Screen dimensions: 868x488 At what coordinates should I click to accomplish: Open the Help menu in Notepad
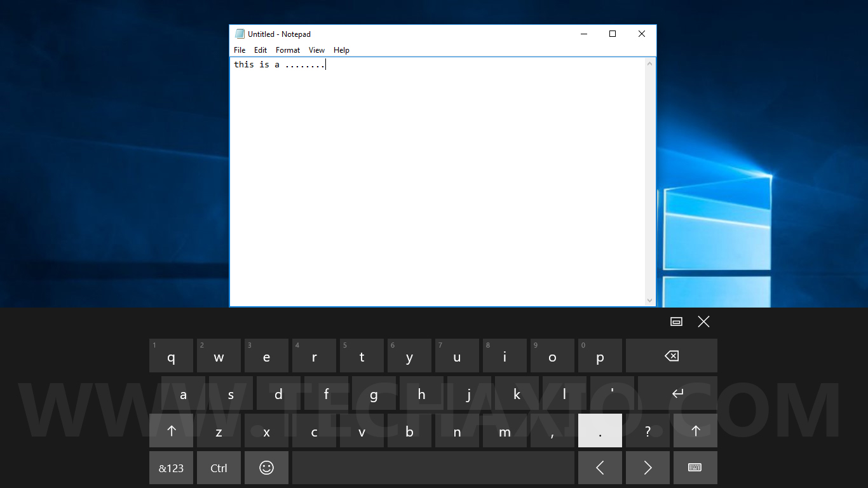341,50
